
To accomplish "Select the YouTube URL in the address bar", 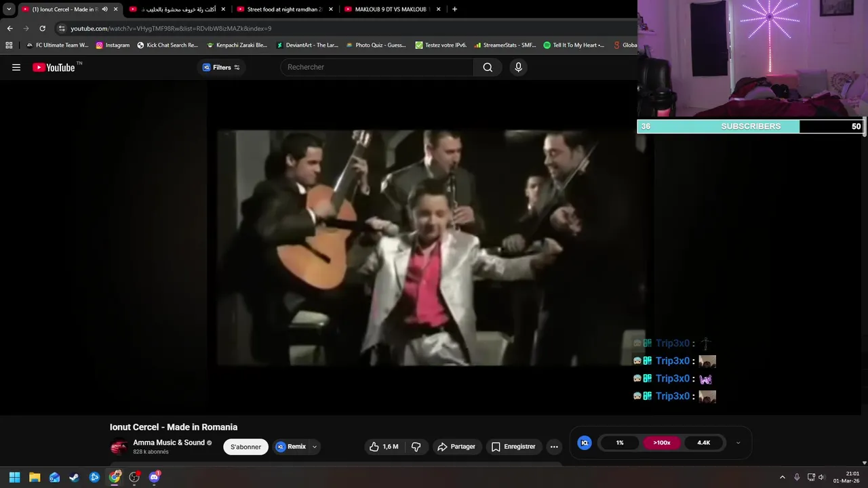I will coord(171,28).
